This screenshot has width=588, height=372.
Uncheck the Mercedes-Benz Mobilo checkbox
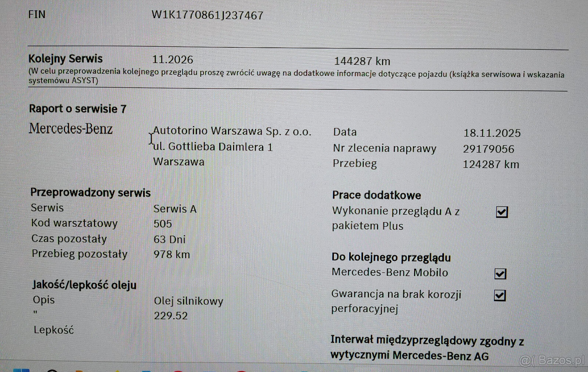(500, 274)
